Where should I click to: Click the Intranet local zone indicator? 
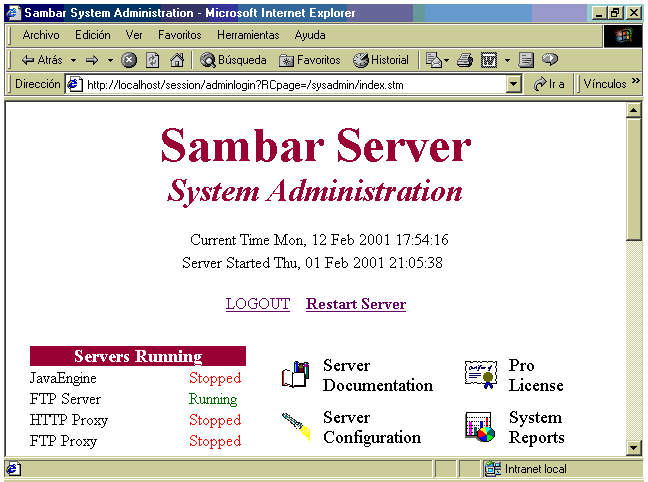click(x=526, y=469)
